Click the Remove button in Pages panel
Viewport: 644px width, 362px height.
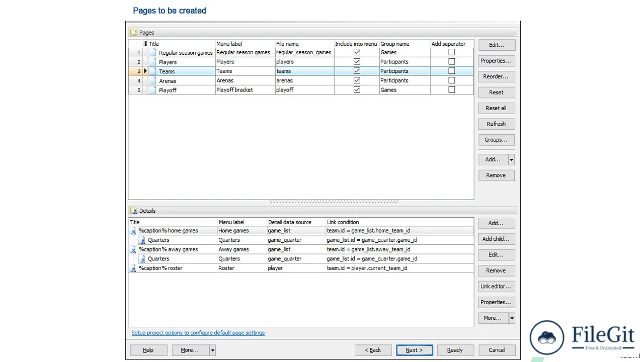pyautogui.click(x=496, y=175)
